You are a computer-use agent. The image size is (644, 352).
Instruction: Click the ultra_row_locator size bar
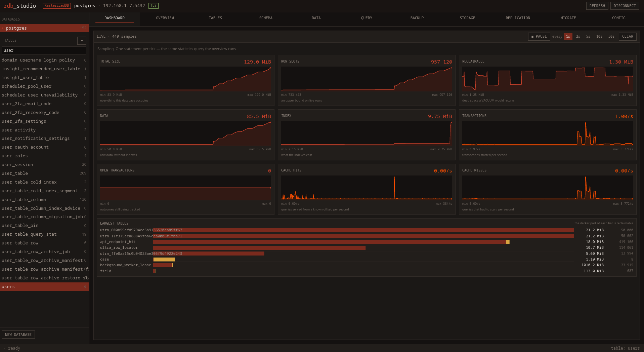click(x=259, y=248)
